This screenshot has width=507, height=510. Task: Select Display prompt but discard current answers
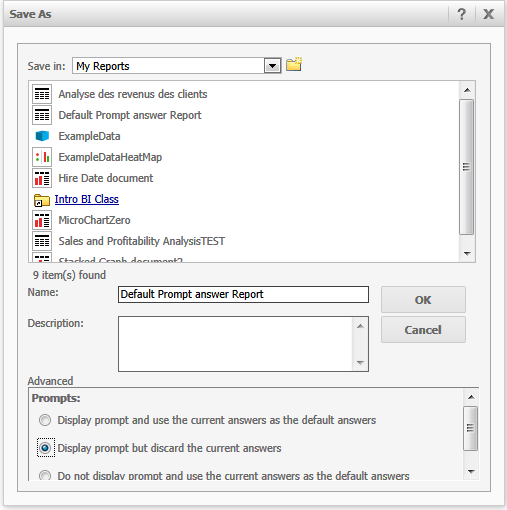[45, 448]
